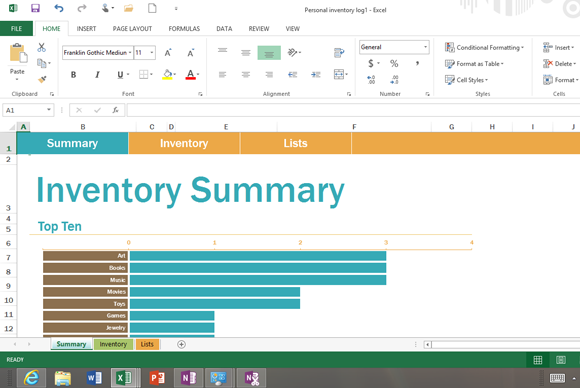Toggle Italic formatting
The image size is (580, 388).
97,75
